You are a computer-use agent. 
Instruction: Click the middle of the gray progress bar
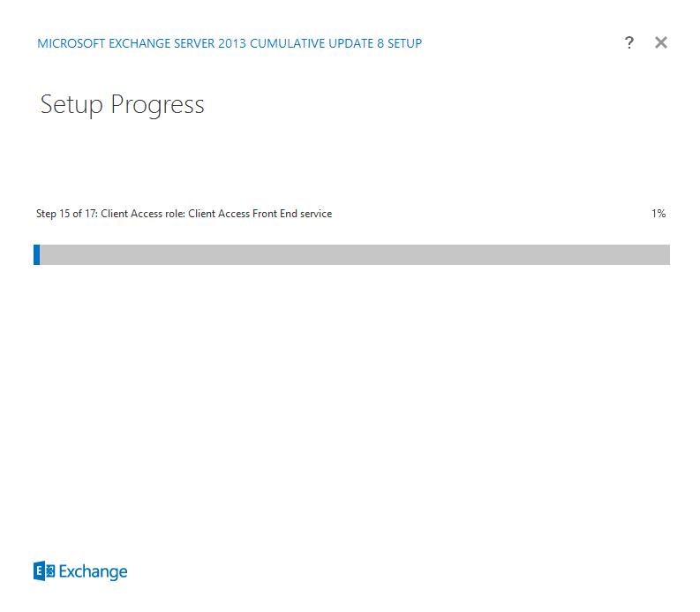pos(352,254)
